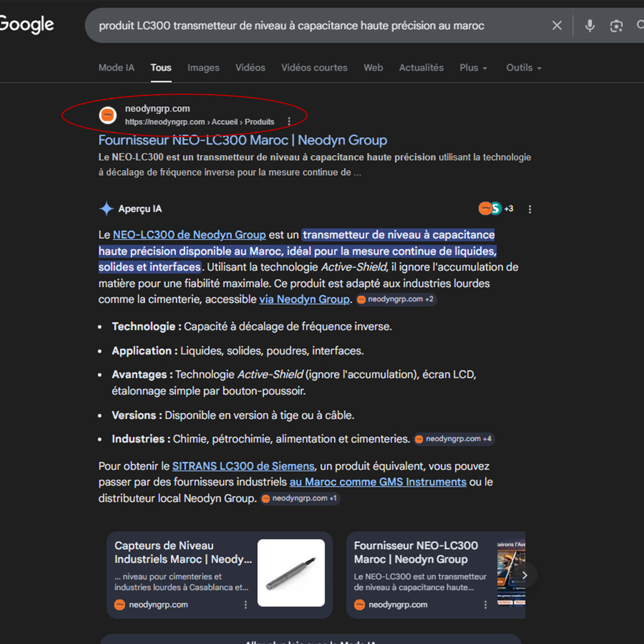
Task: Expand the Outils dropdown
Action: click(524, 68)
